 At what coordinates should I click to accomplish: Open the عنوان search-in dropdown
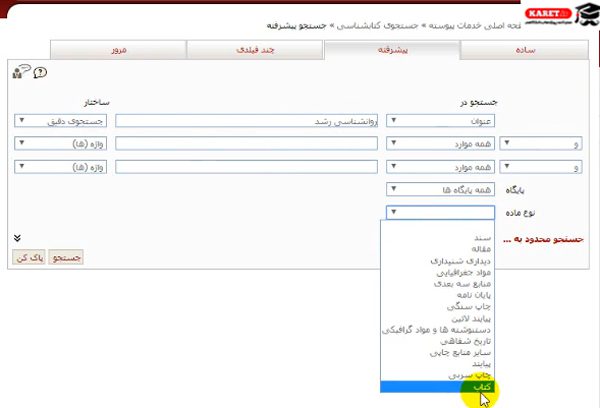[440, 121]
